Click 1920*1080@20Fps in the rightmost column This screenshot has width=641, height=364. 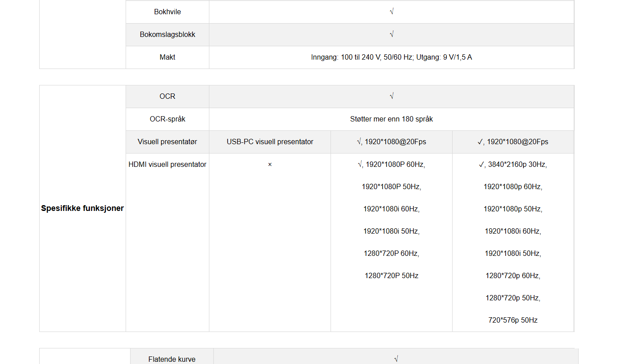(x=517, y=142)
